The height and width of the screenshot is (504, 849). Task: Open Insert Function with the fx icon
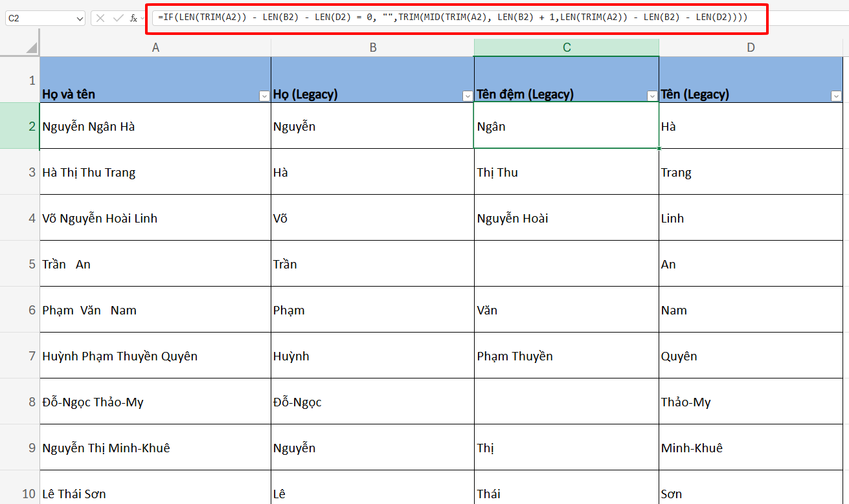[x=133, y=18]
